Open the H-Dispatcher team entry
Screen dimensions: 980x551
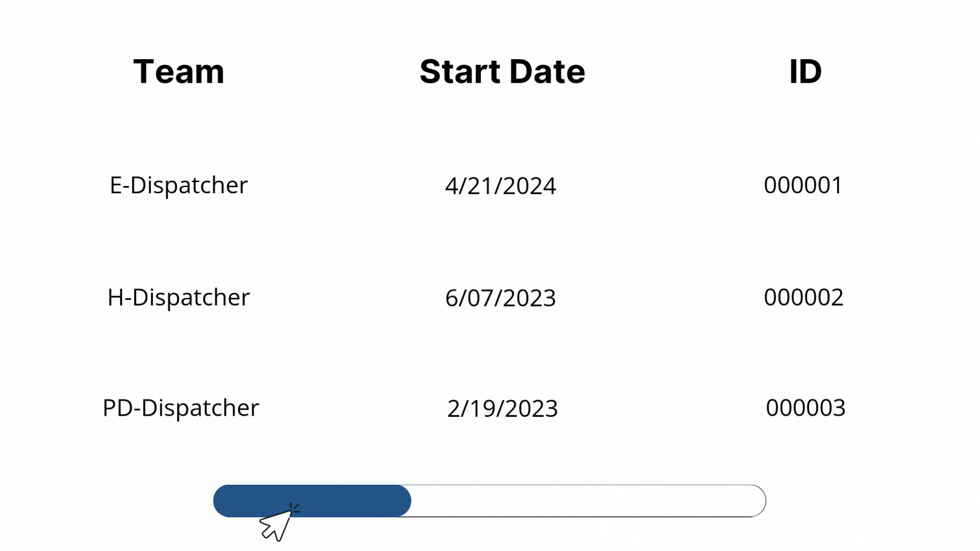click(179, 297)
